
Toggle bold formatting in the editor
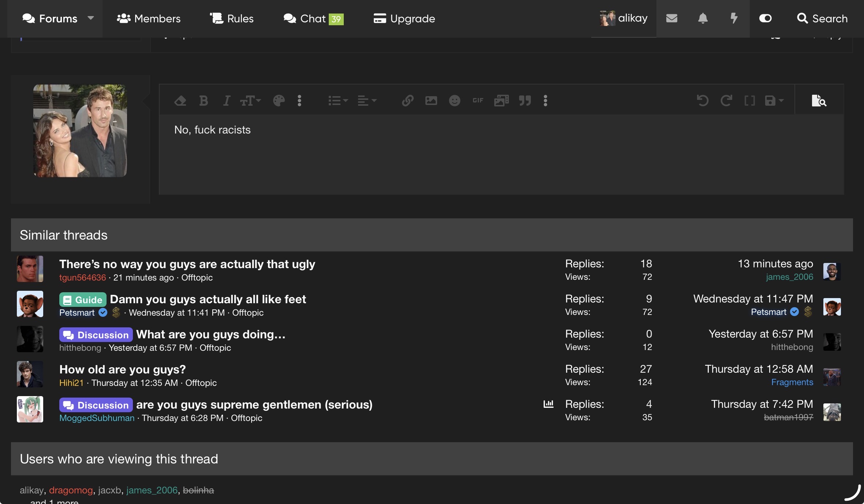click(x=204, y=101)
